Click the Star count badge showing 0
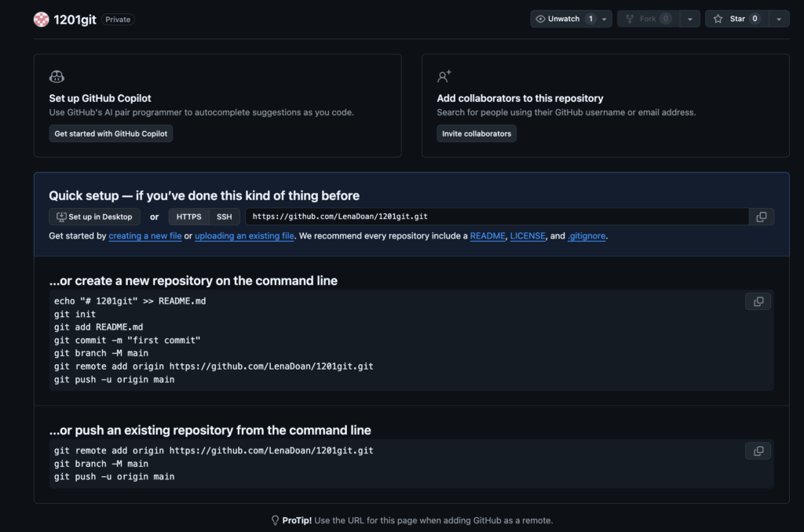Viewport: 804px width, 532px height. click(x=755, y=19)
